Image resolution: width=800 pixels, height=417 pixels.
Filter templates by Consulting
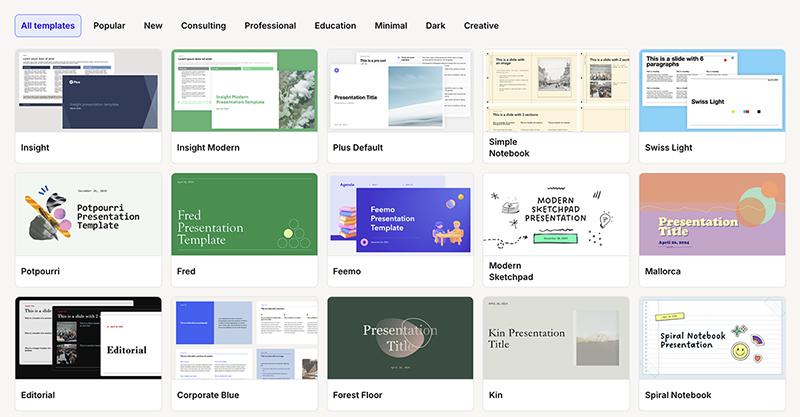(x=203, y=26)
